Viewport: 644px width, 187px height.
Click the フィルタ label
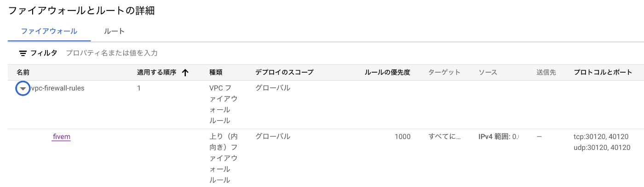pyautogui.click(x=44, y=53)
